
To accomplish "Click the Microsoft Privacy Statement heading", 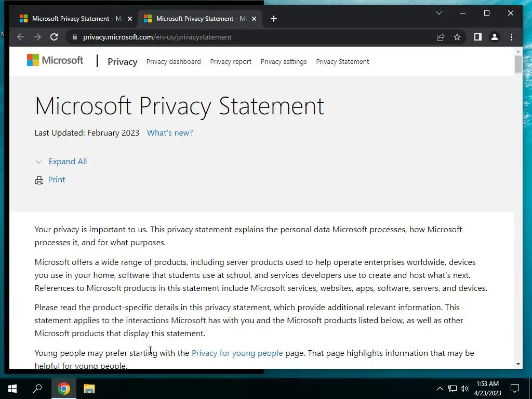I will (x=179, y=106).
